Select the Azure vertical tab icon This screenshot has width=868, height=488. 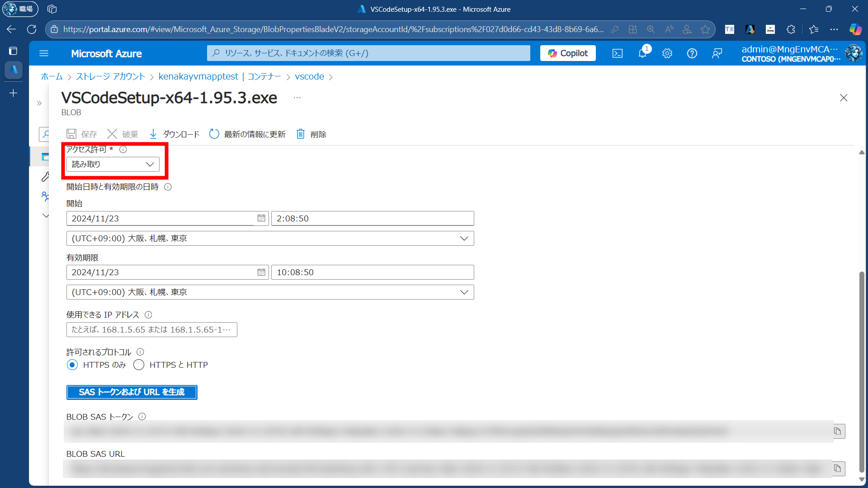click(x=14, y=70)
